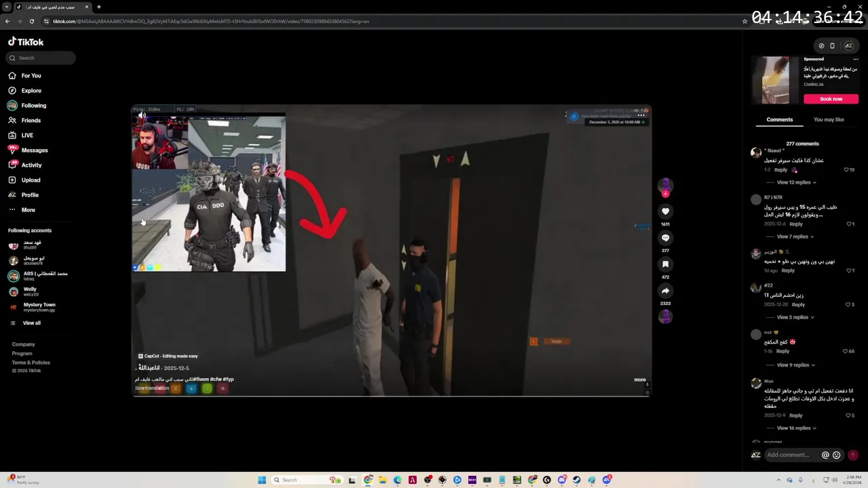868x488 pixels.
Task: Open File Explorer from taskbar
Action: [x=382, y=480]
